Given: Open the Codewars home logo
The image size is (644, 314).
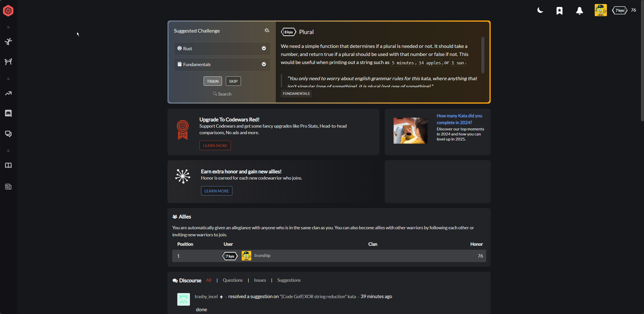Looking at the screenshot, I should tap(8, 11).
